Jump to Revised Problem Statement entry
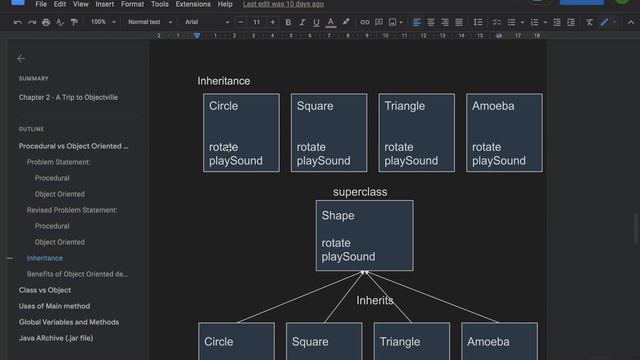640x360 pixels. 72,210
